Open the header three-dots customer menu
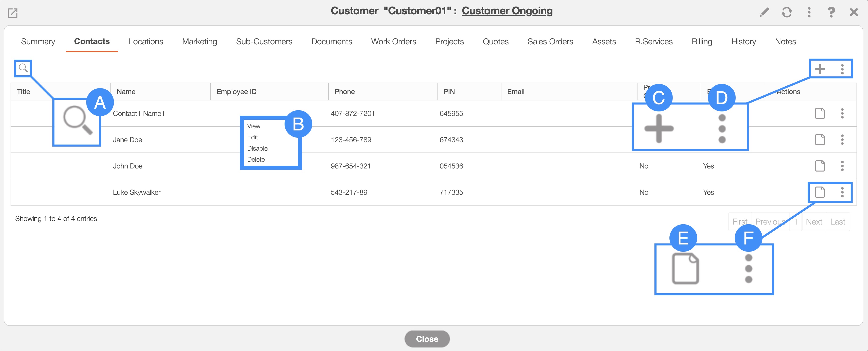Image resolution: width=868 pixels, height=351 pixels. [809, 12]
